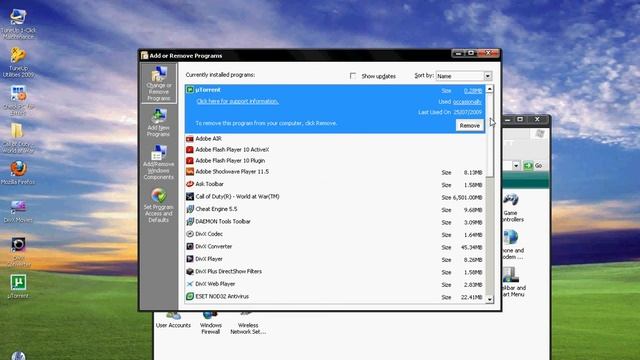Click the 6,501.00MB size value
The width and height of the screenshot is (640, 360).
467,198
